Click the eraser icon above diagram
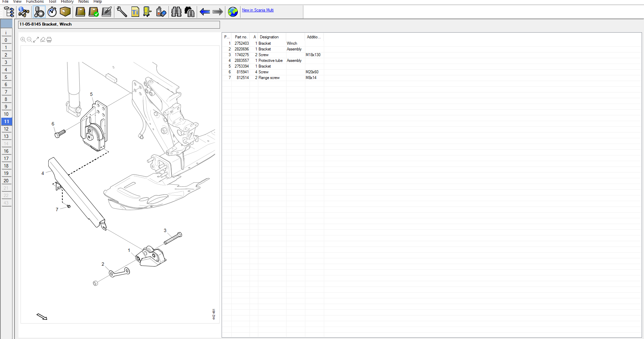Viewport: 644px width, 339px height. [43, 40]
